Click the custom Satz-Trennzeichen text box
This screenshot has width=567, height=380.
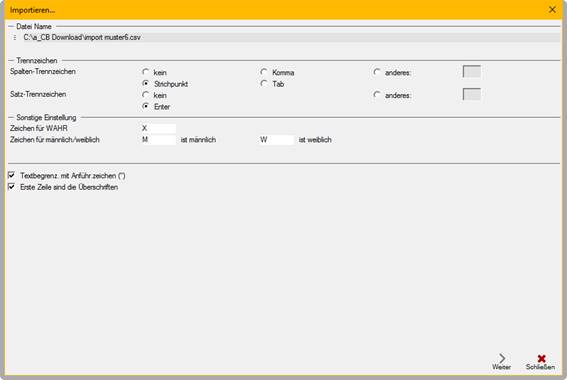(472, 94)
